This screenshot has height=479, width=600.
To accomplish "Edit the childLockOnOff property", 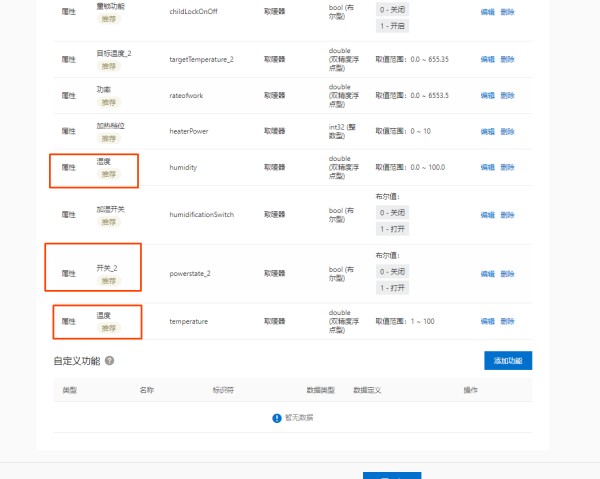I will (x=487, y=13).
